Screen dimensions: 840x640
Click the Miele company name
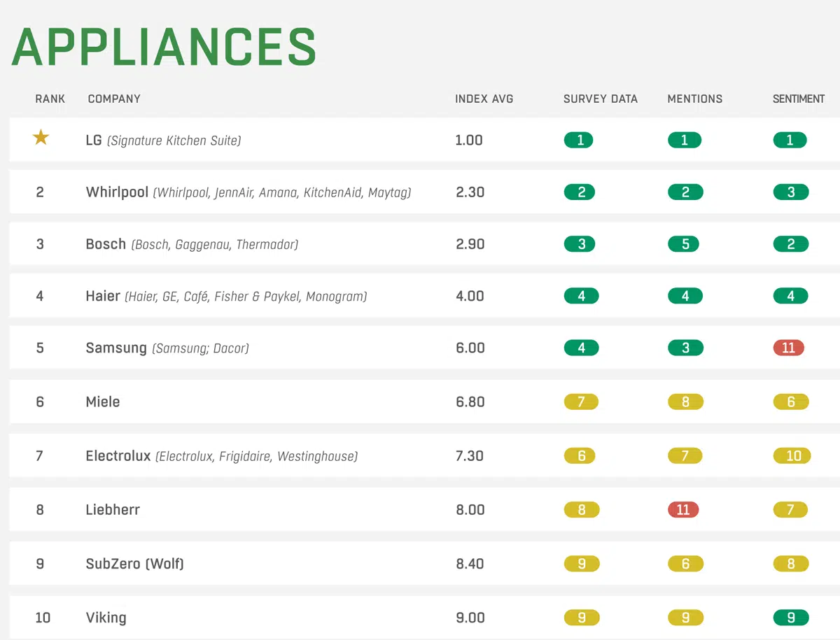103,401
